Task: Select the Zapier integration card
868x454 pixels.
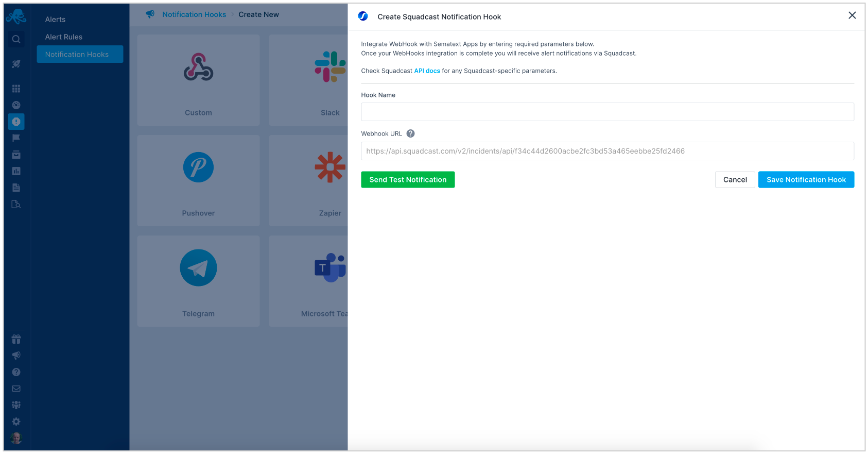Action: click(x=309, y=180)
